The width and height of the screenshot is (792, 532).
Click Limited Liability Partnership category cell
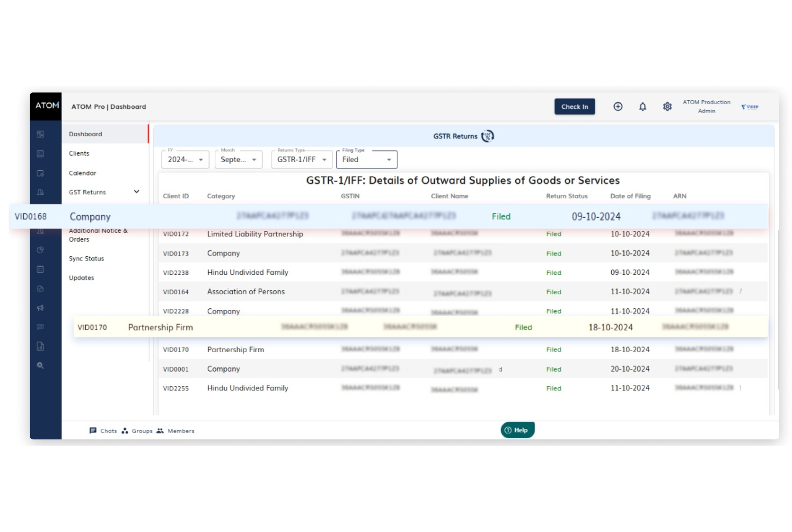tap(255, 234)
